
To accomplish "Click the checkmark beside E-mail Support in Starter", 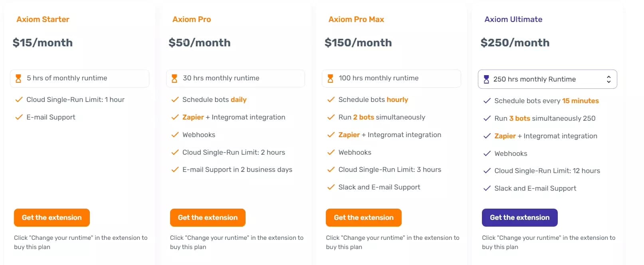I will 18,117.
